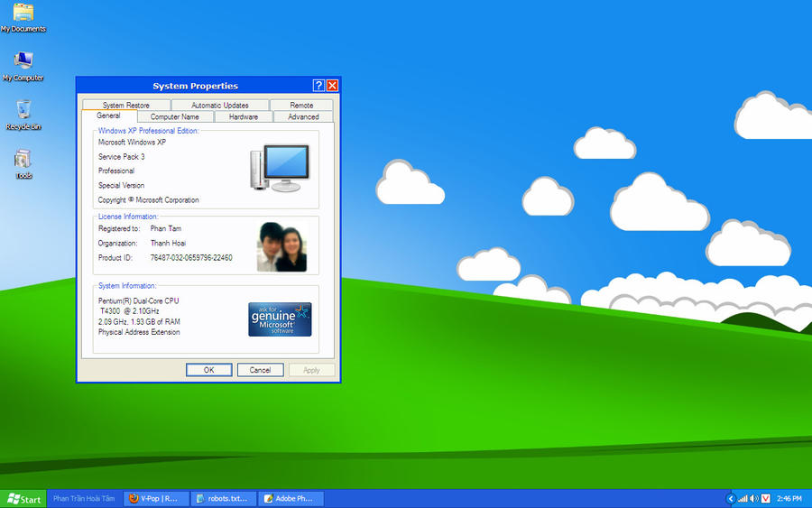Click the 2:46 PM taskbar clock
The width and height of the screenshot is (812, 508).
(789, 499)
